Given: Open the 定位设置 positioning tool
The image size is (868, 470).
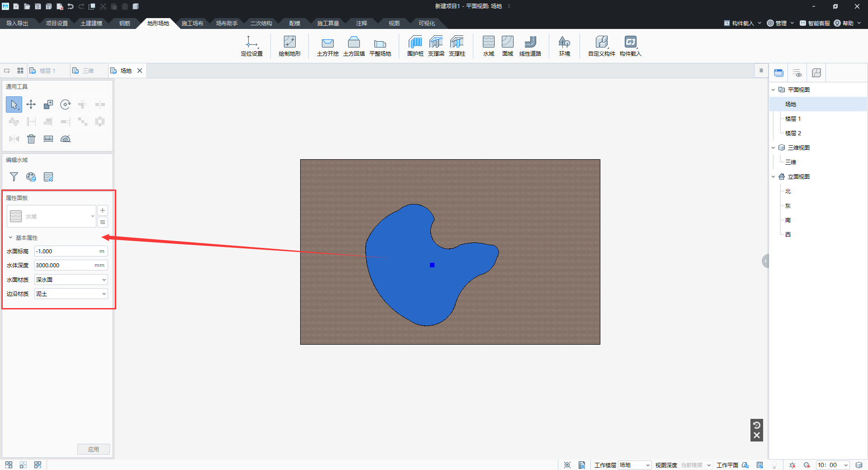Looking at the screenshot, I should [x=251, y=46].
